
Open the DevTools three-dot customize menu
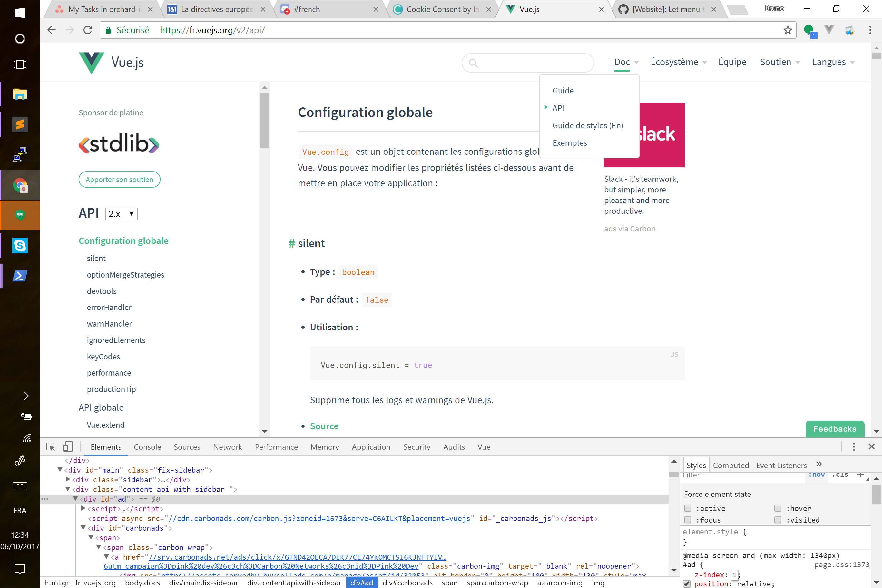854,446
